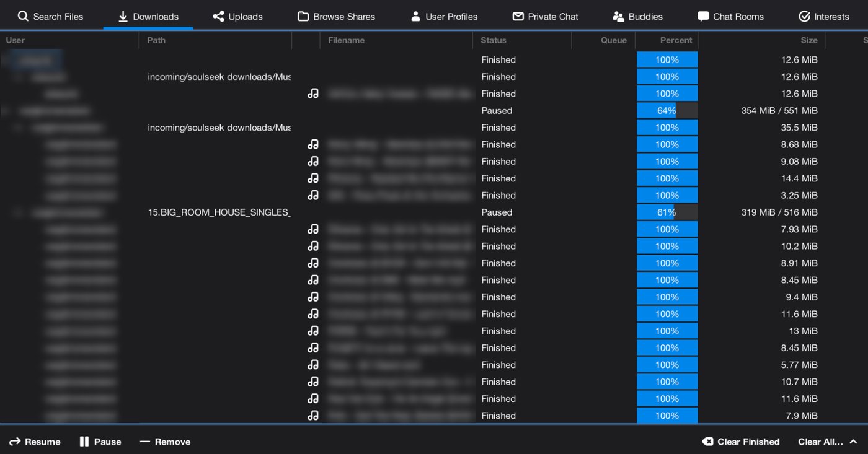The height and width of the screenshot is (454, 868).
Task: Click the 10.7 MiB size cell
Action: point(799,382)
